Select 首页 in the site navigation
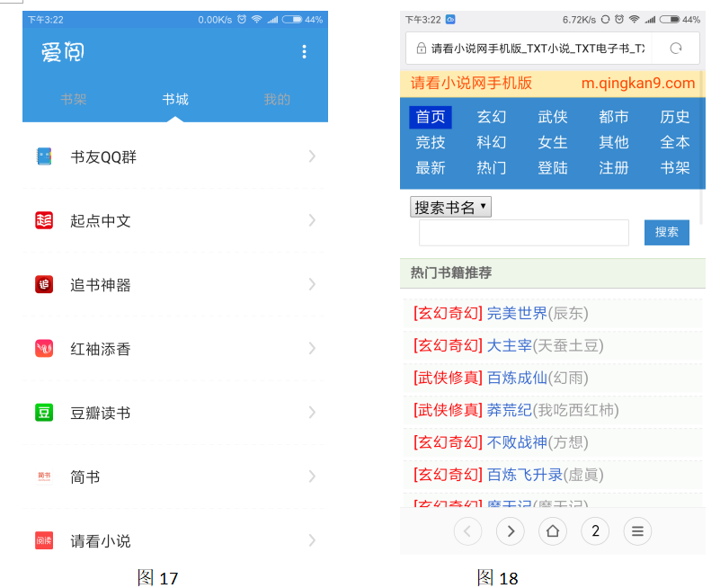Viewport: 720px width, 588px height. (x=431, y=117)
